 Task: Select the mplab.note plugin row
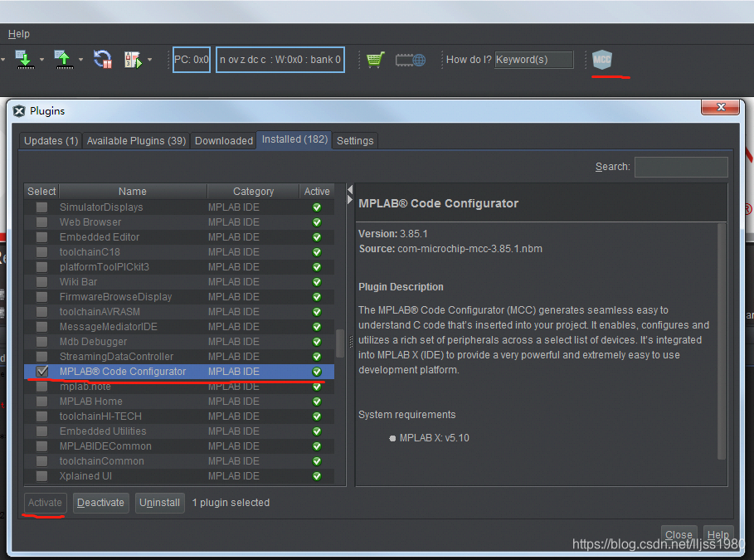pyautogui.click(x=179, y=387)
